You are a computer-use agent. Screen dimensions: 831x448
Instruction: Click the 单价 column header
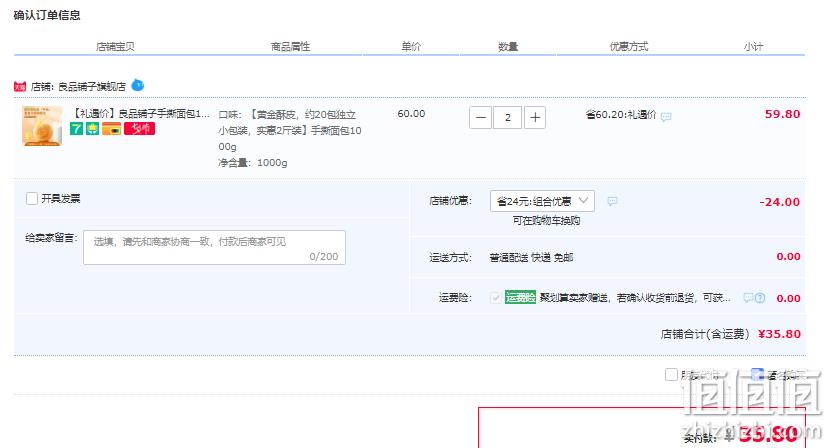coord(411,47)
